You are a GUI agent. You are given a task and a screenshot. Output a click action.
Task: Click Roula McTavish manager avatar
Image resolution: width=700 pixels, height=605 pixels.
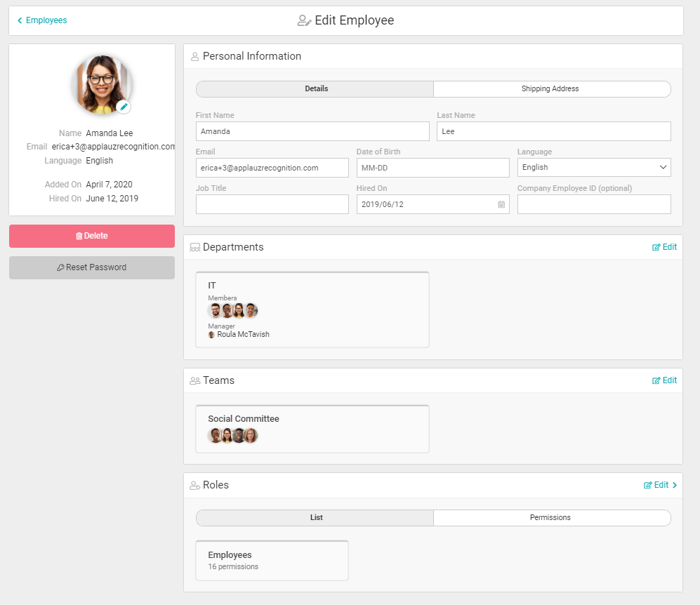[211, 335]
